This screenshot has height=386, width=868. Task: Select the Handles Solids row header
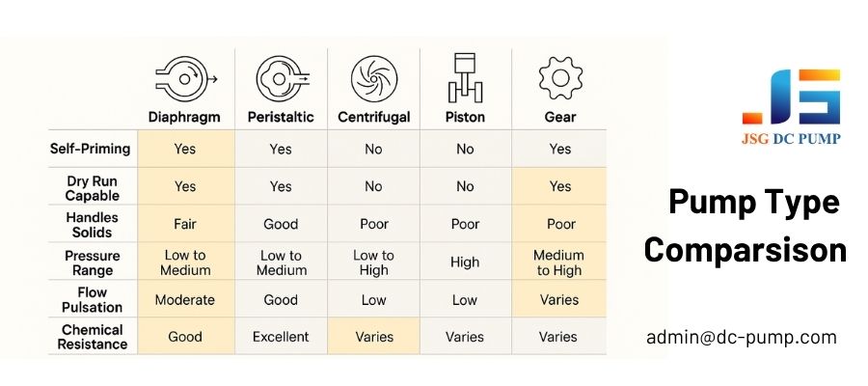tap(92, 225)
